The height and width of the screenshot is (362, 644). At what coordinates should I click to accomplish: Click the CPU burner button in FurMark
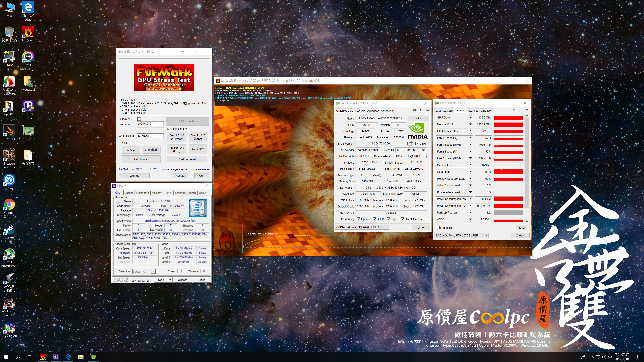(141, 159)
